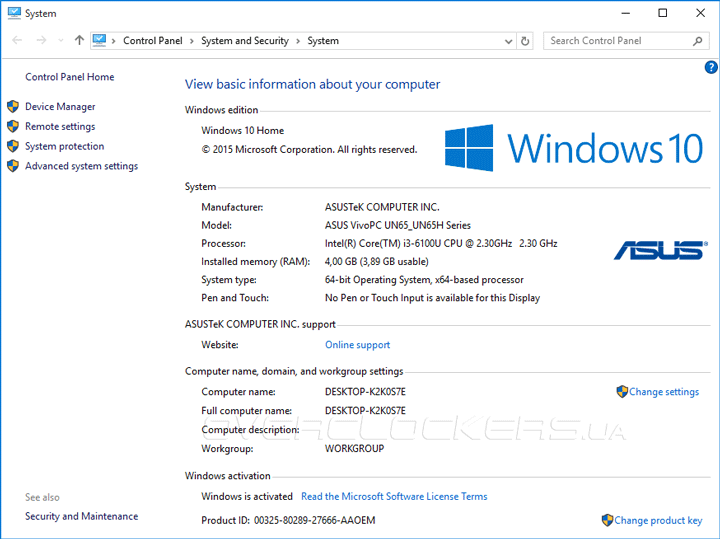This screenshot has height=539, width=720.
Task: Open address bar history dropdown
Action: pos(508,41)
